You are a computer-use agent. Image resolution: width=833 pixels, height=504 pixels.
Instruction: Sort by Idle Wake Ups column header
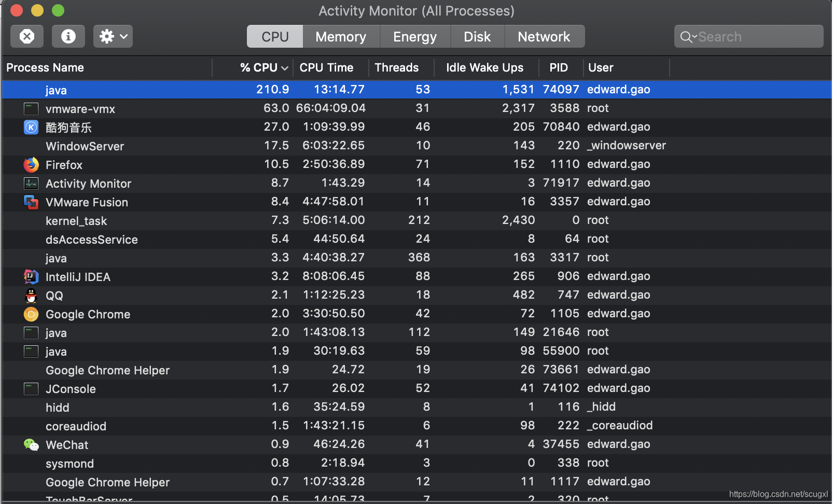(486, 67)
